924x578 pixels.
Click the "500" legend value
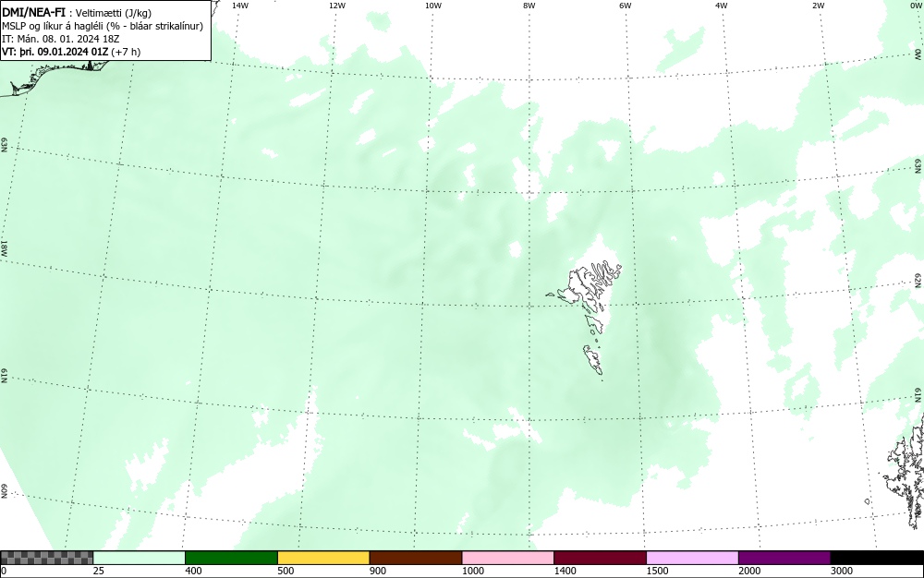(x=286, y=571)
